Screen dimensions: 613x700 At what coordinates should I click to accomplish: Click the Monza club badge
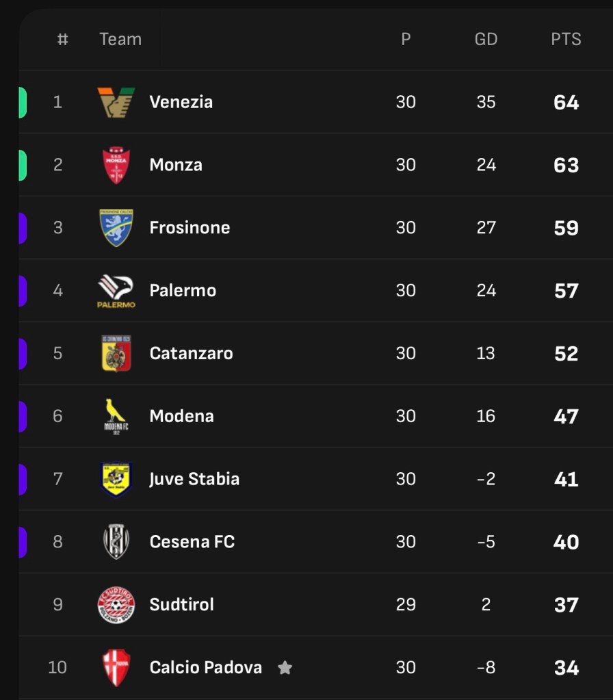[116, 165]
